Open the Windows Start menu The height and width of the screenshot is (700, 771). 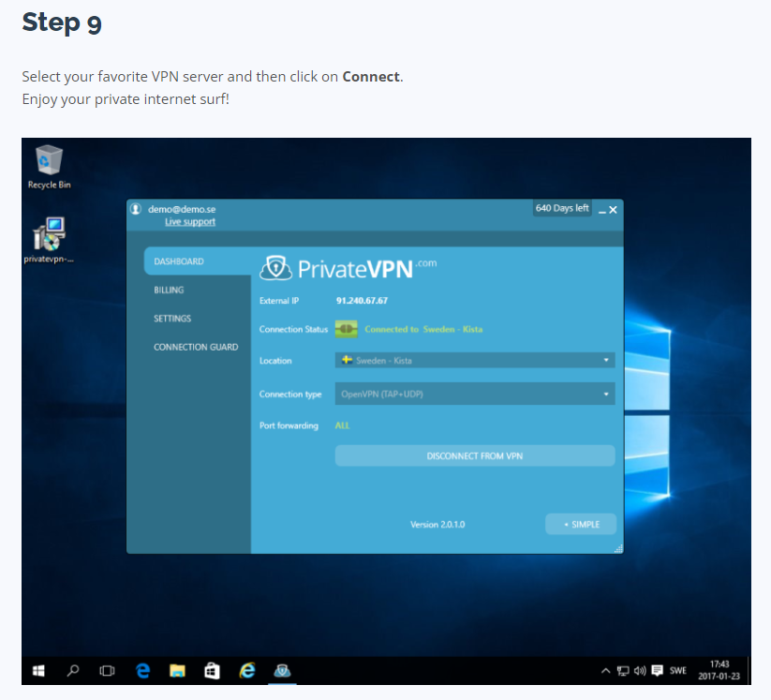point(38,671)
